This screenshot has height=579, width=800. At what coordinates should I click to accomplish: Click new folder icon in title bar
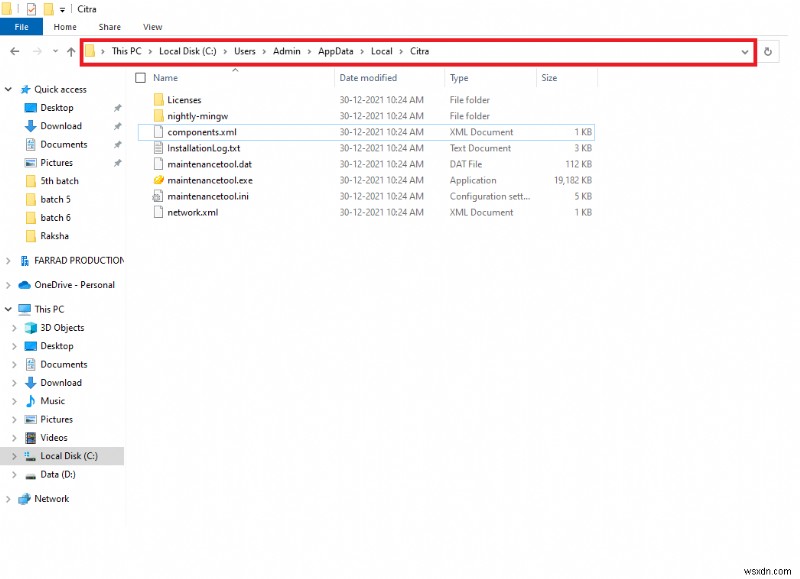coord(48,9)
